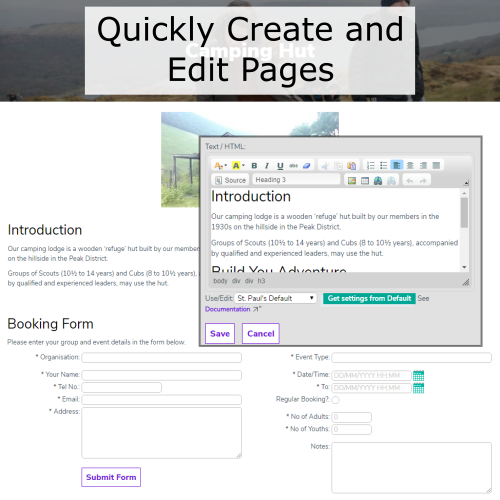Image resolution: width=500 pixels, height=500 pixels.
Task: Click the No of Youths field
Action: click(352, 429)
